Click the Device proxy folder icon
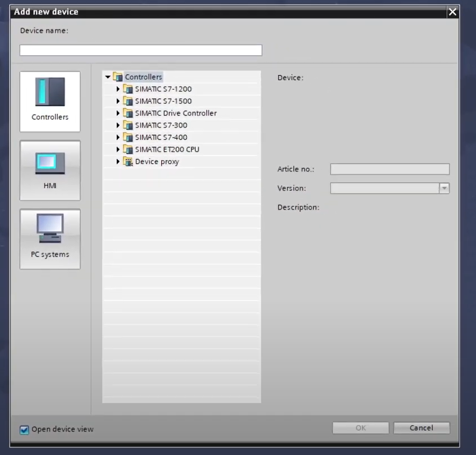 coord(128,162)
